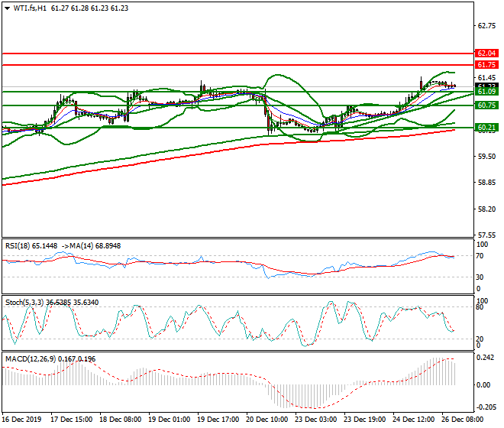Select the 62.75 price scale value

pyautogui.click(x=486, y=26)
